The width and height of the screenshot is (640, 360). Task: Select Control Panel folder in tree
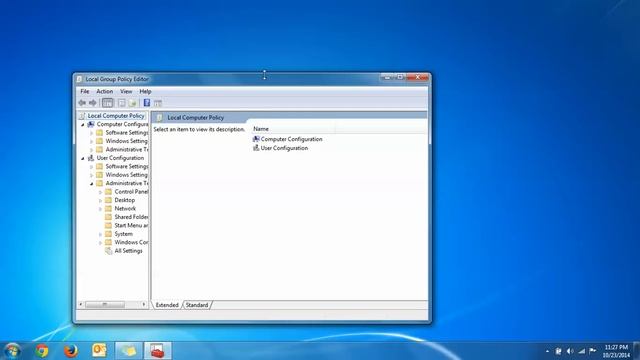click(131, 191)
